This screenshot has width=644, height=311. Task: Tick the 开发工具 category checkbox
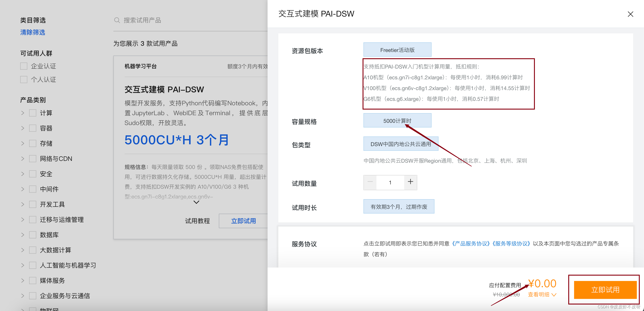[33, 205]
